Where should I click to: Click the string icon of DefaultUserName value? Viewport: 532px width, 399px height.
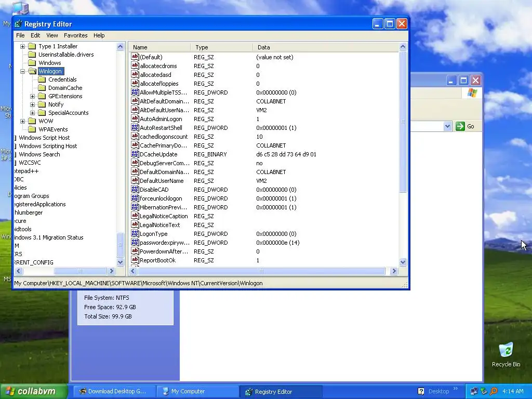(x=135, y=180)
